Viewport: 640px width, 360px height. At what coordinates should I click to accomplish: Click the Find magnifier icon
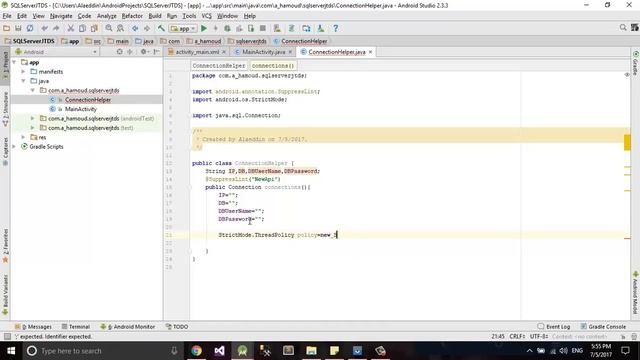109,28
